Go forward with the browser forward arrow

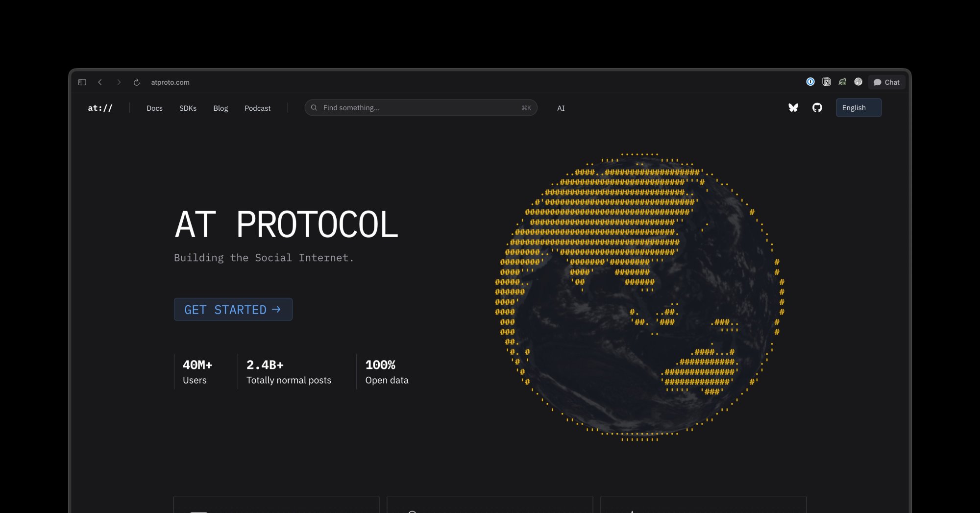click(x=119, y=82)
